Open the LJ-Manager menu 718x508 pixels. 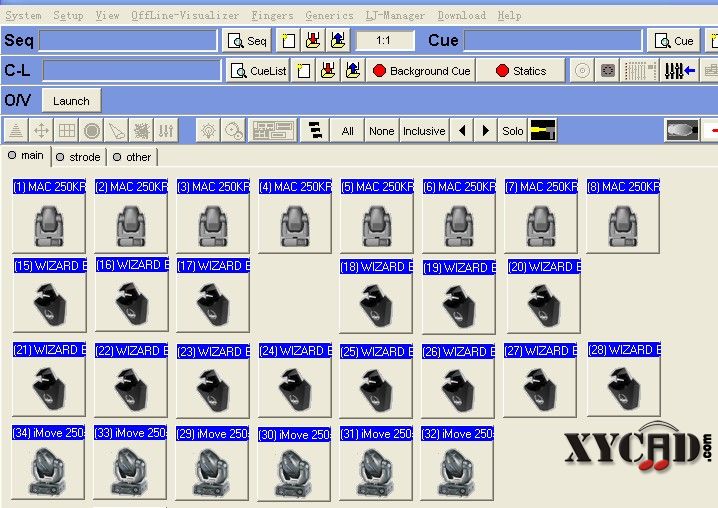(395, 16)
